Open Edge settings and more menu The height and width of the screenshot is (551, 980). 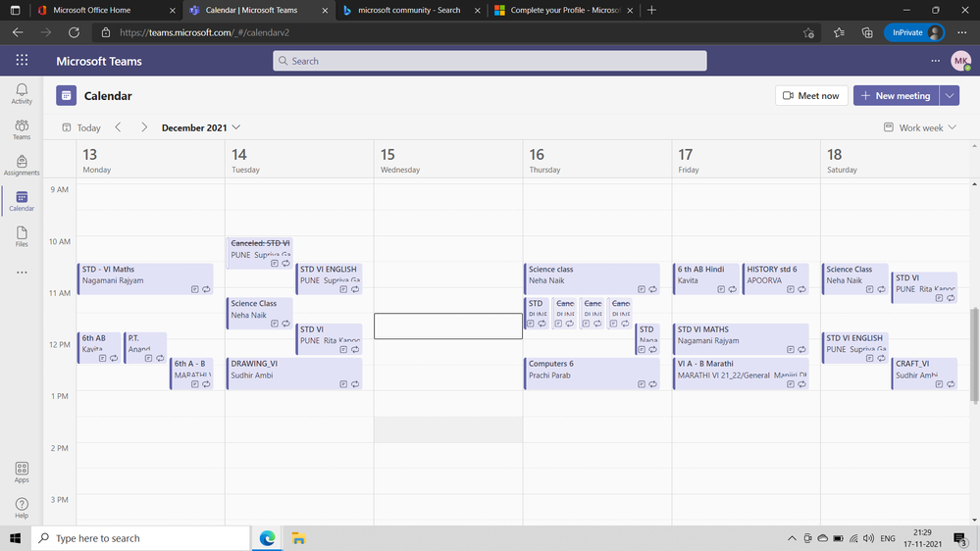coord(962,32)
